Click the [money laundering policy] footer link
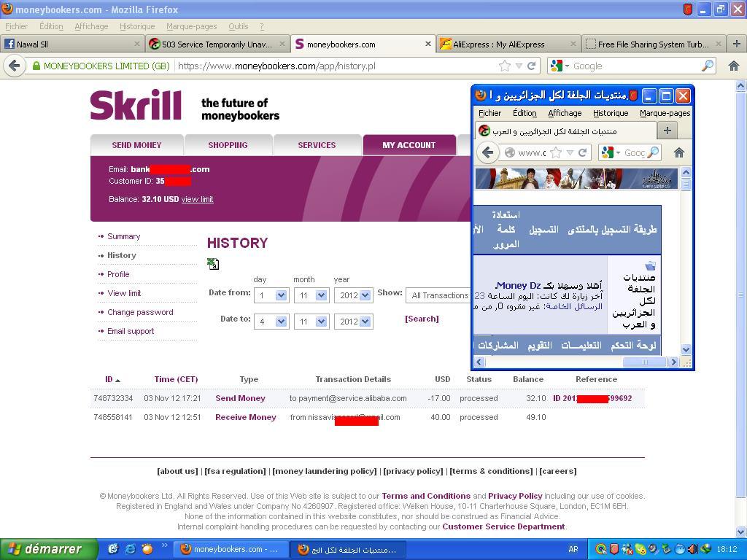Viewport: 747px width, 560px height. pos(325,471)
